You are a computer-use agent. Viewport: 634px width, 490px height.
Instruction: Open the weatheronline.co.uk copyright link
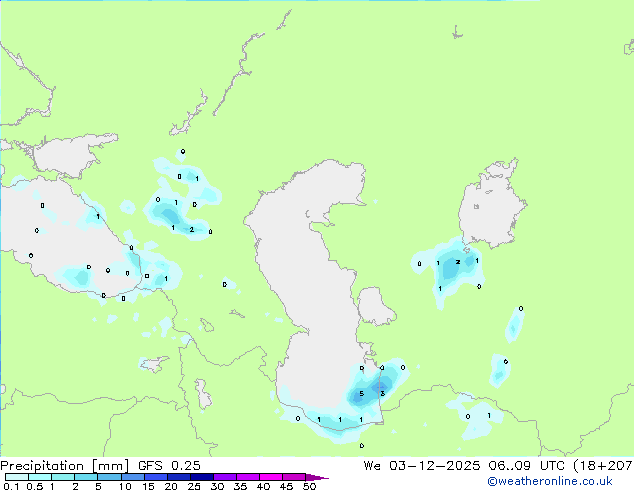pos(550,481)
